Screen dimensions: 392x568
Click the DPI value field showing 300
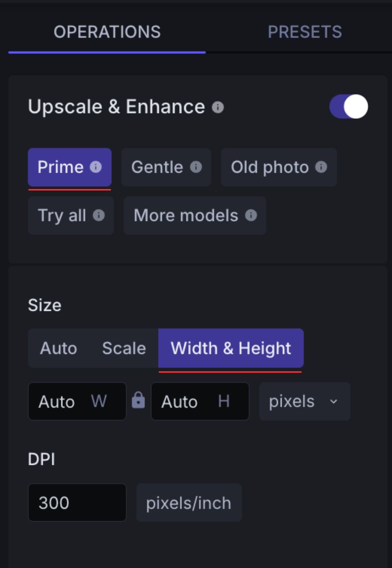77,503
